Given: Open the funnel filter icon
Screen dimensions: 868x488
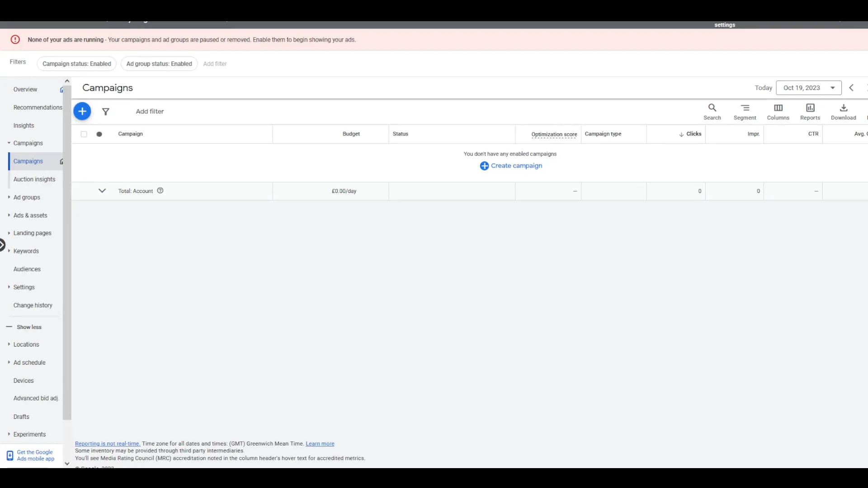Looking at the screenshot, I should pos(106,112).
